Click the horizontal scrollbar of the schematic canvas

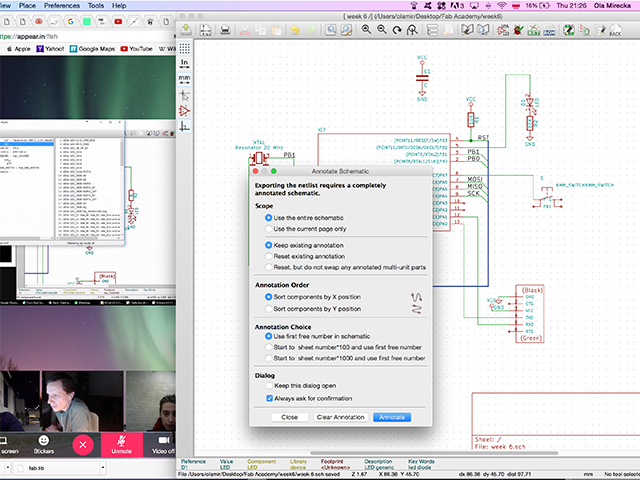tap(434, 453)
